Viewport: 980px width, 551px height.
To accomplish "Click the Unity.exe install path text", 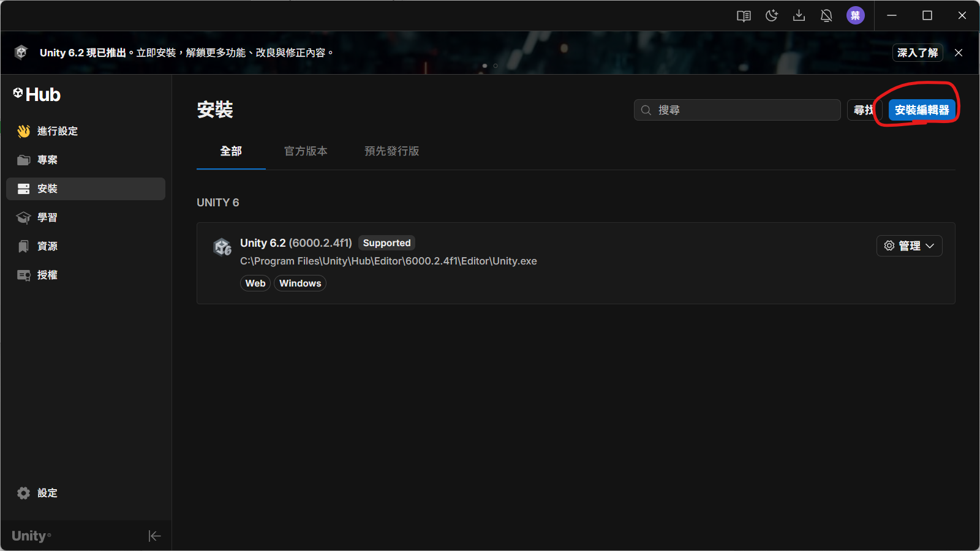I will 388,261.
